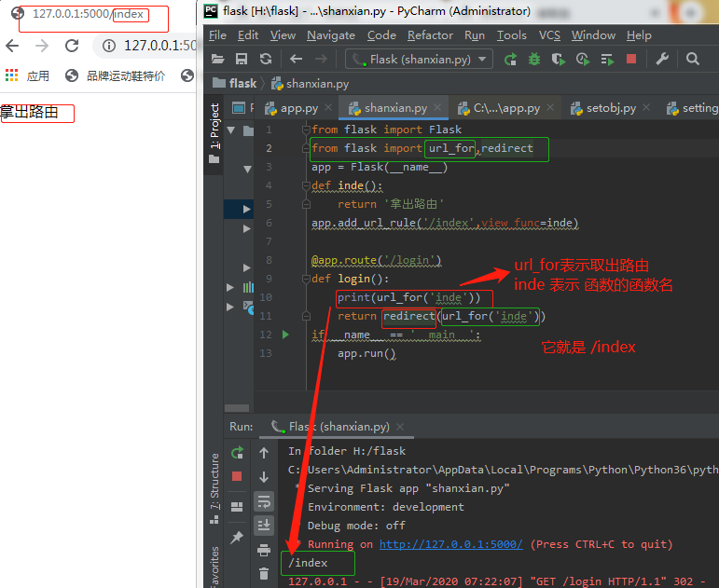Rerun Flask in Run panel

point(237,453)
